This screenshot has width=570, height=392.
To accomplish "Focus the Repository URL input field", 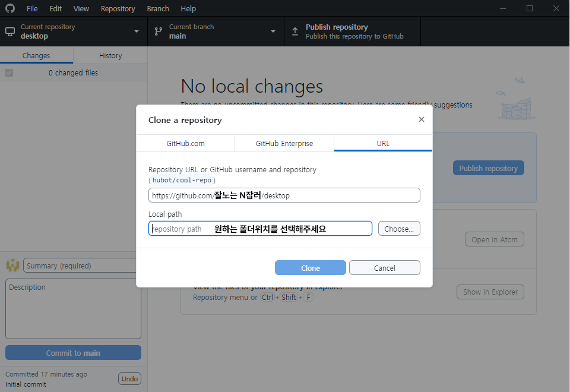I will coord(284,195).
